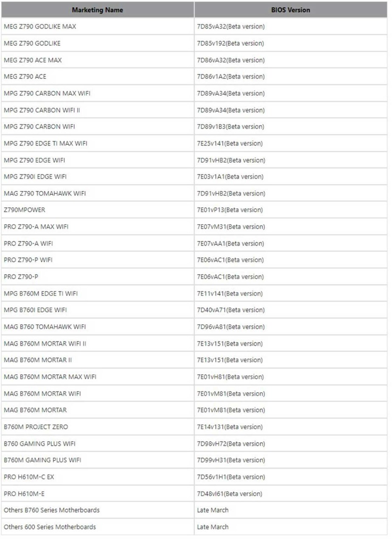Select MPG Z790 CARBON MAX WIFI entry
This screenshot has height=539, width=392.
47,93
